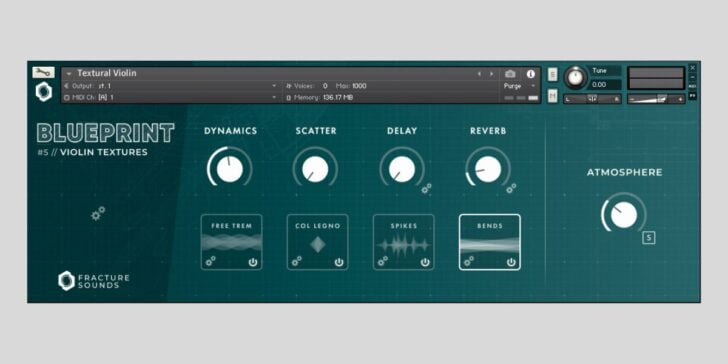Toggle Col Legno layer power button

pyautogui.click(x=339, y=262)
